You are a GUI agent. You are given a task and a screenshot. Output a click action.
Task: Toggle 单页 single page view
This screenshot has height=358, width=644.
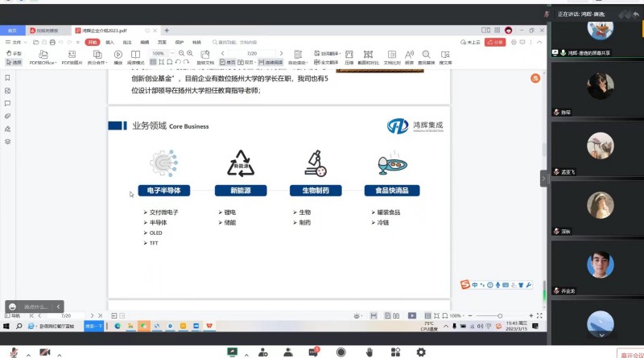[228, 62]
